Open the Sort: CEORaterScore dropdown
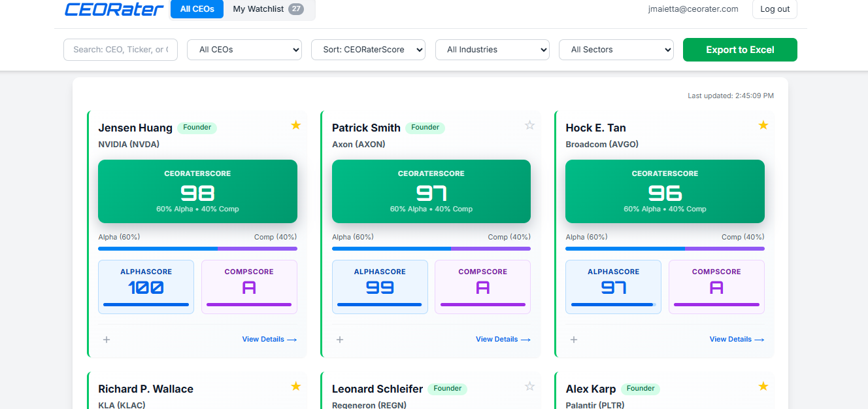This screenshot has height=409, width=868. click(x=368, y=50)
